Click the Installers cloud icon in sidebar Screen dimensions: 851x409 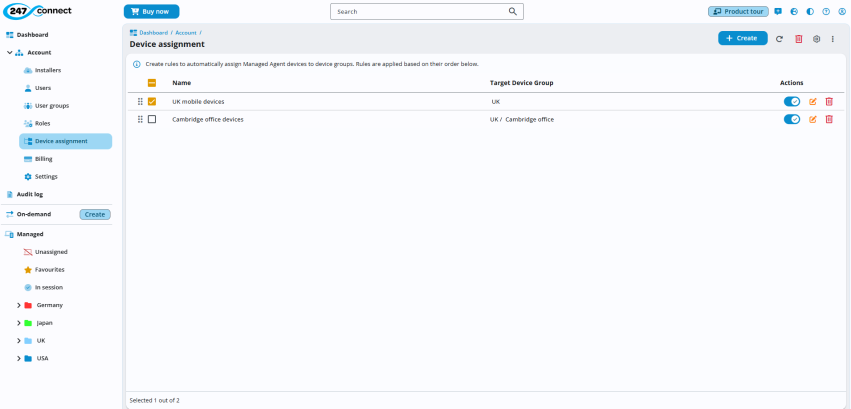tap(28, 71)
